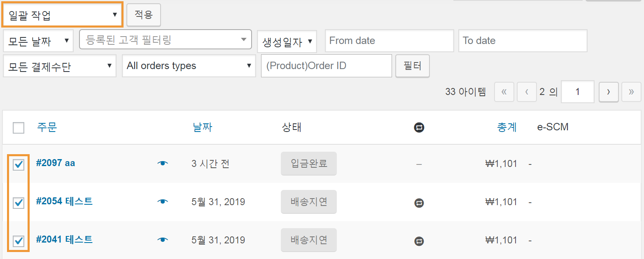The height and width of the screenshot is (259, 644).
Task: Expand the 모든 결제수단 payment dropdown
Action: click(x=60, y=66)
